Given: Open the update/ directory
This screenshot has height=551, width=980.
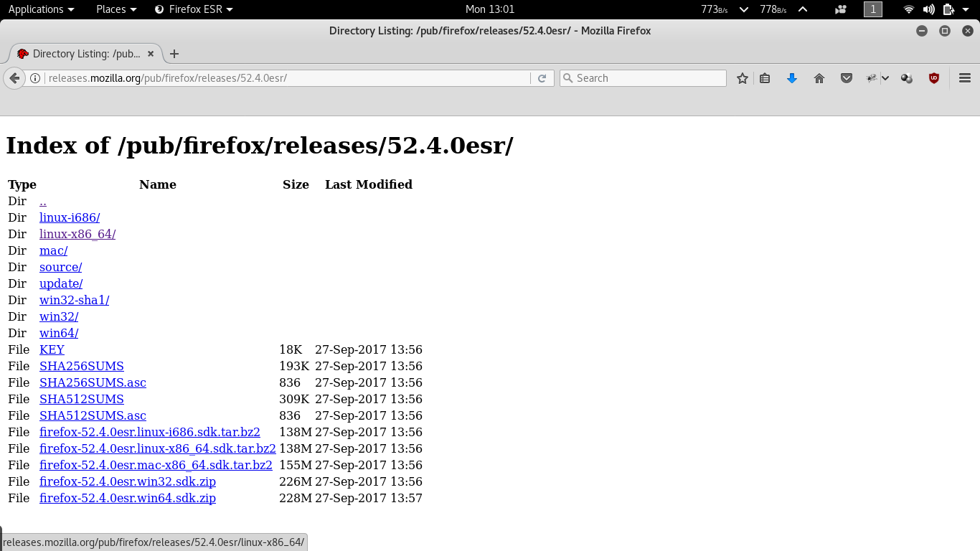Looking at the screenshot, I should tap(61, 283).
